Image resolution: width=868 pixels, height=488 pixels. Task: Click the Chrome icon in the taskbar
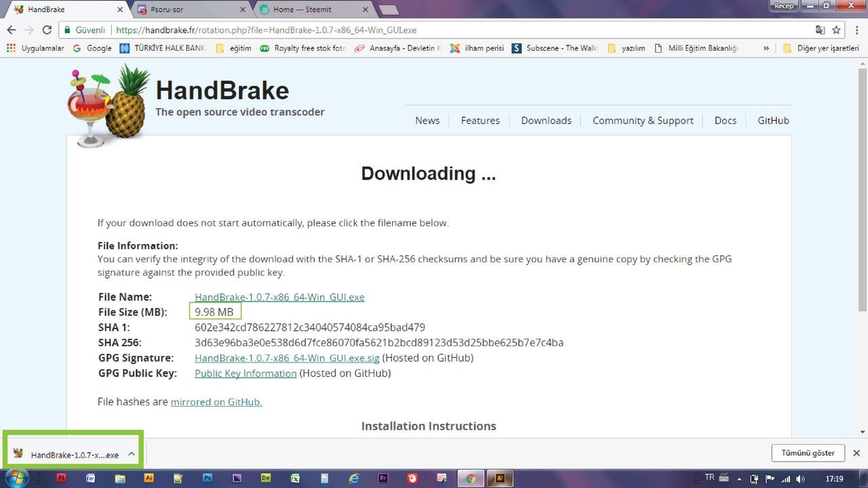471,478
